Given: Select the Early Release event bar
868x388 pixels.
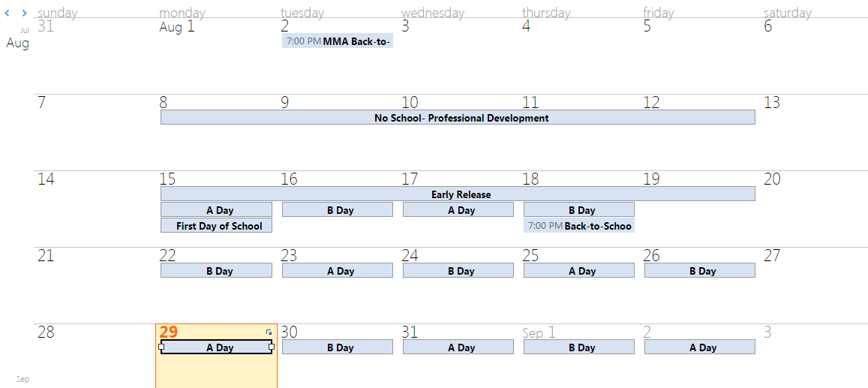Looking at the screenshot, I should click(458, 194).
